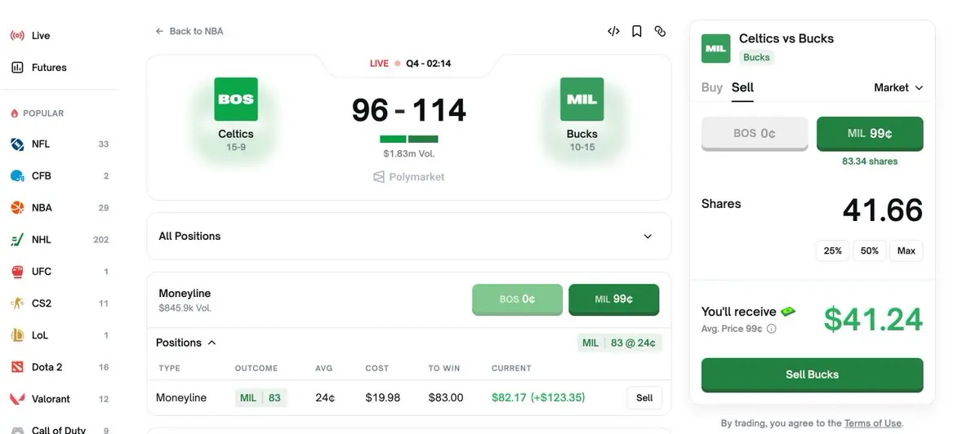Image resolution: width=980 pixels, height=434 pixels.
Task: Click the MIL Bucks team logo
Action: [x=582, y=100]
